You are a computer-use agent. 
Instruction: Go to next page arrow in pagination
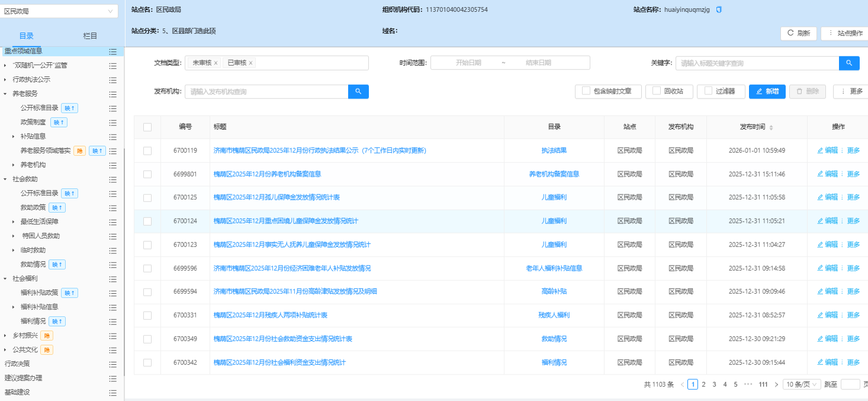776,384
